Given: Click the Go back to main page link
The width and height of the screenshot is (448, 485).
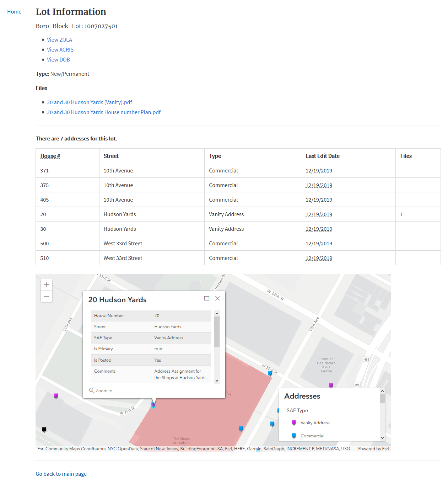Looking at the screenshot, I should pyautogui.click(x=61, y=474).
